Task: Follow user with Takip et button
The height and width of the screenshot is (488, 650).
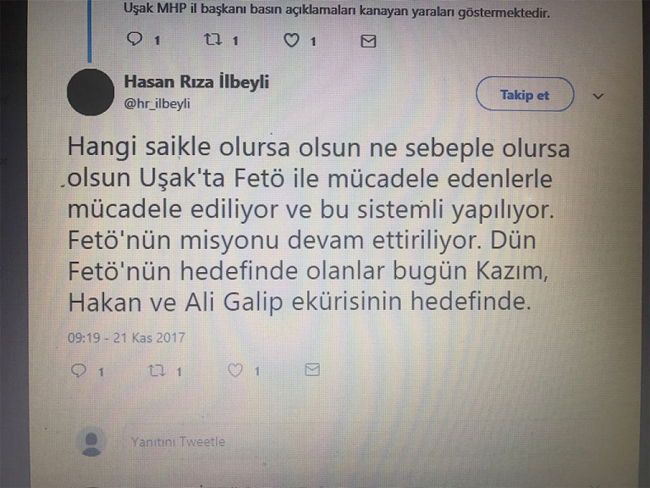Action: click(x=525, y=95)
